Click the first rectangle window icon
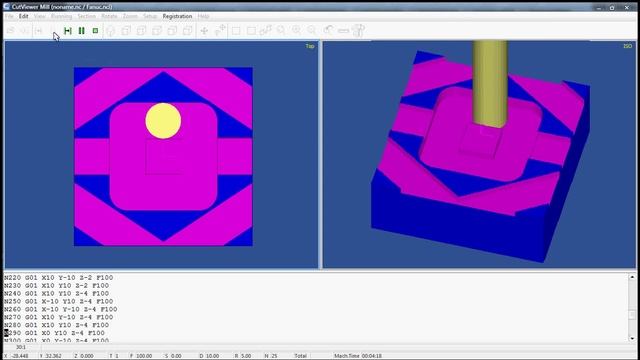Screen dimensions: 640x360 (x=236, y=31)
